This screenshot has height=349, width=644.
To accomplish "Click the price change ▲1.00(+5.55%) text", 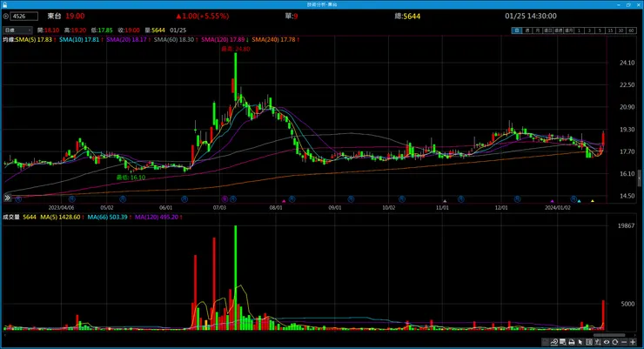I will coord(203,16).
